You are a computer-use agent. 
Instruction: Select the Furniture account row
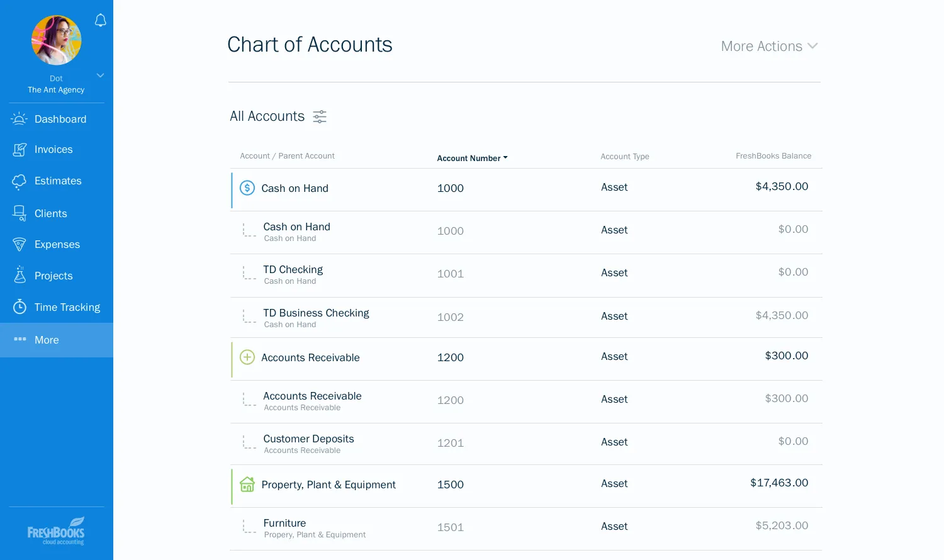tap(284, 523)
